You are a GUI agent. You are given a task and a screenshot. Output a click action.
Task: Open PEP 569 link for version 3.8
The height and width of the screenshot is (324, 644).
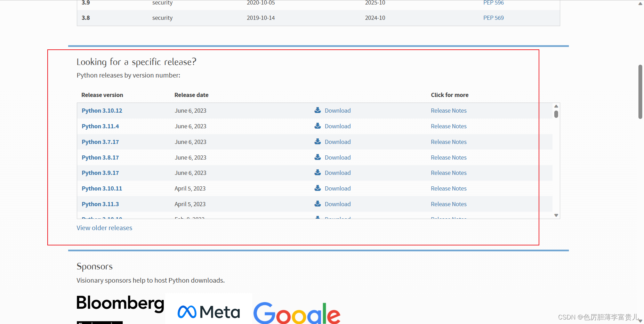(x=493, y=18)
